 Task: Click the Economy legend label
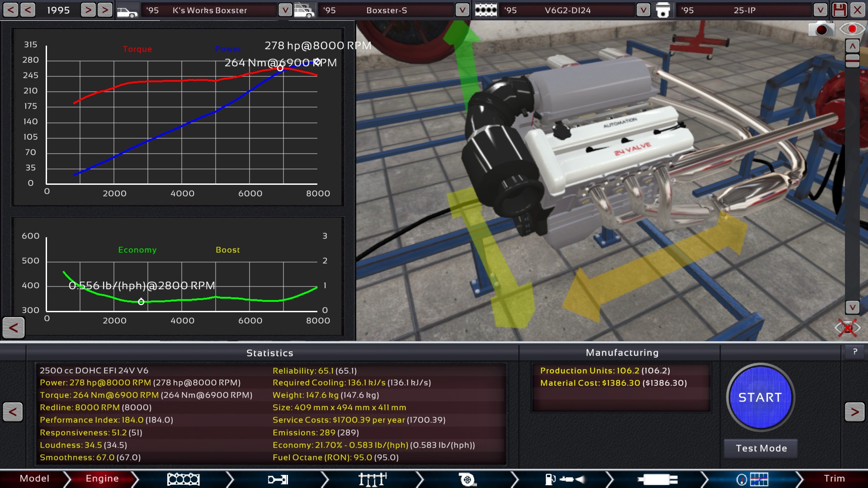137,250
